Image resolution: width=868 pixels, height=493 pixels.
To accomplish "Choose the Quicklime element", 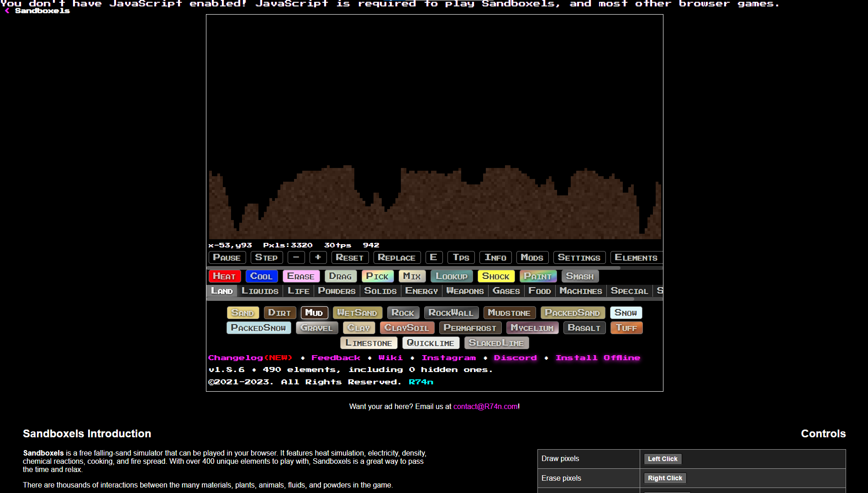I will [x=431, y=343].
